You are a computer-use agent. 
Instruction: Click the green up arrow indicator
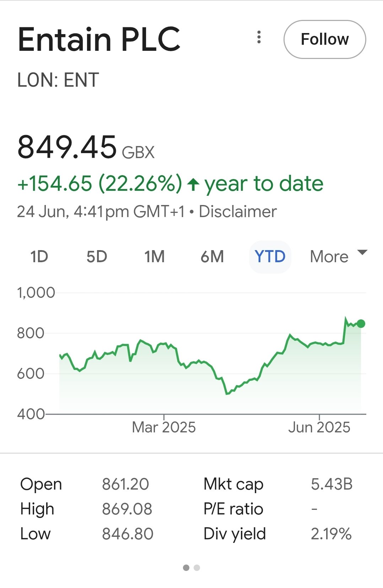pos(193,184)
